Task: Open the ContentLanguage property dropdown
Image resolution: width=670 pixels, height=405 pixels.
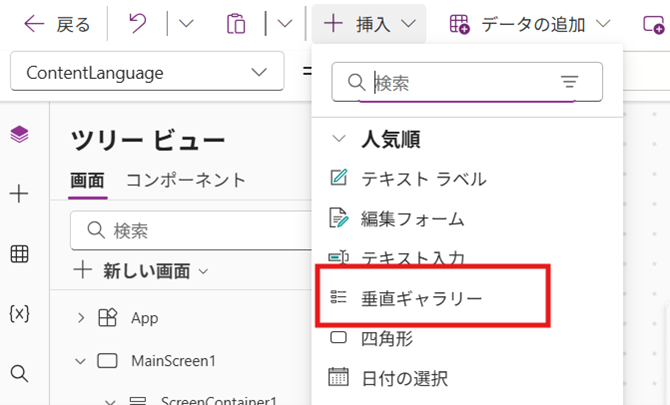Action: [x=147, y=73]
